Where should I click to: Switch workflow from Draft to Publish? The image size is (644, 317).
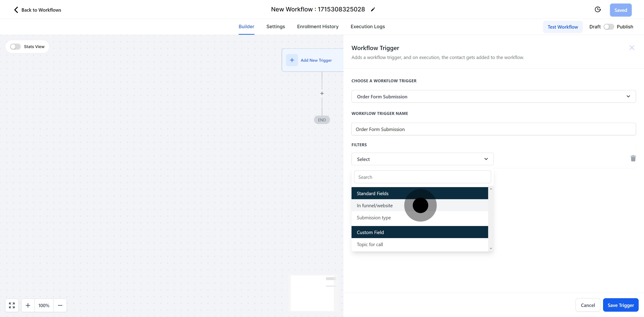click(x=609, y=27)
